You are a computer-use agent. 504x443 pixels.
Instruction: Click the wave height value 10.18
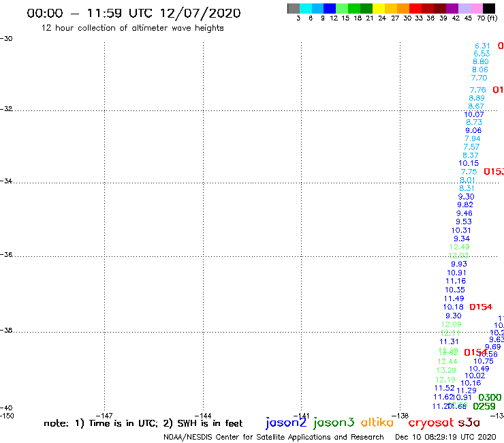(453, 307)
